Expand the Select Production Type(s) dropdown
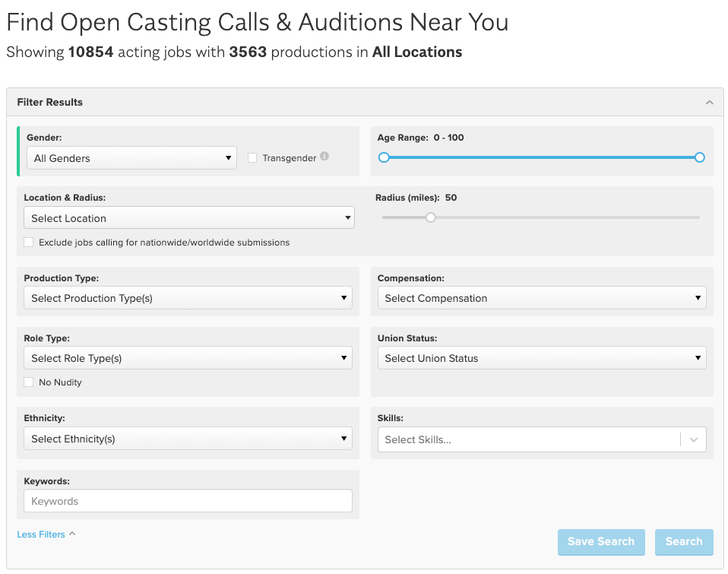 (x=188, y=298)
